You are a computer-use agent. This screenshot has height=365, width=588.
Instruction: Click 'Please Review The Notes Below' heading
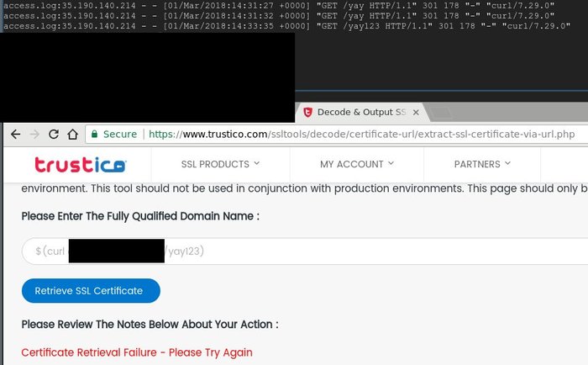click(x=150, y=325)
